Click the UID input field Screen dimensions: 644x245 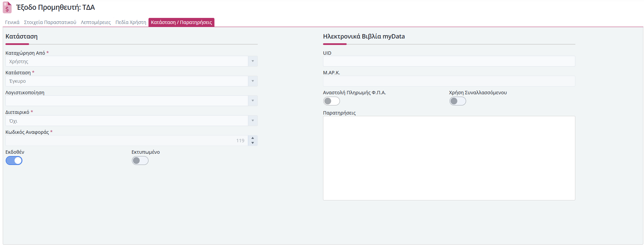[449, 61]
